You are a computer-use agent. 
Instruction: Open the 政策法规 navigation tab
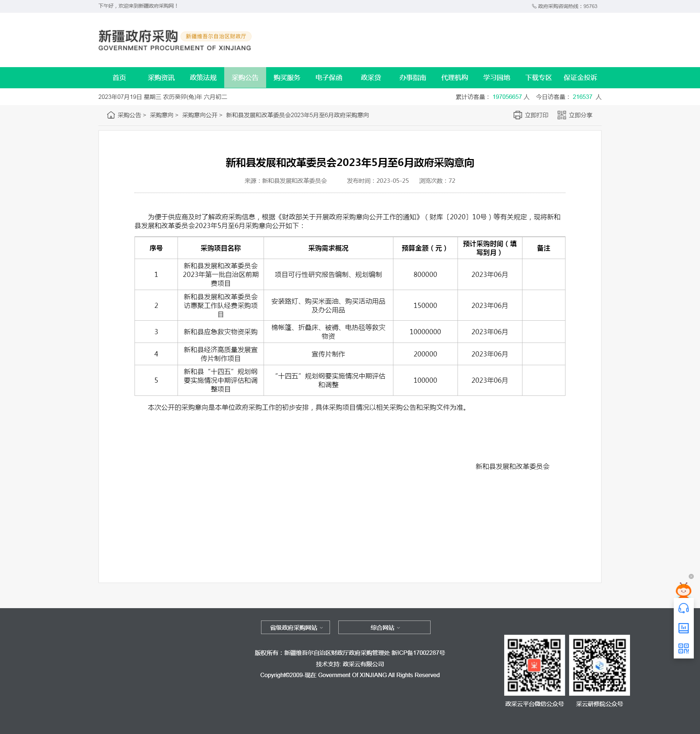[203, 78]
